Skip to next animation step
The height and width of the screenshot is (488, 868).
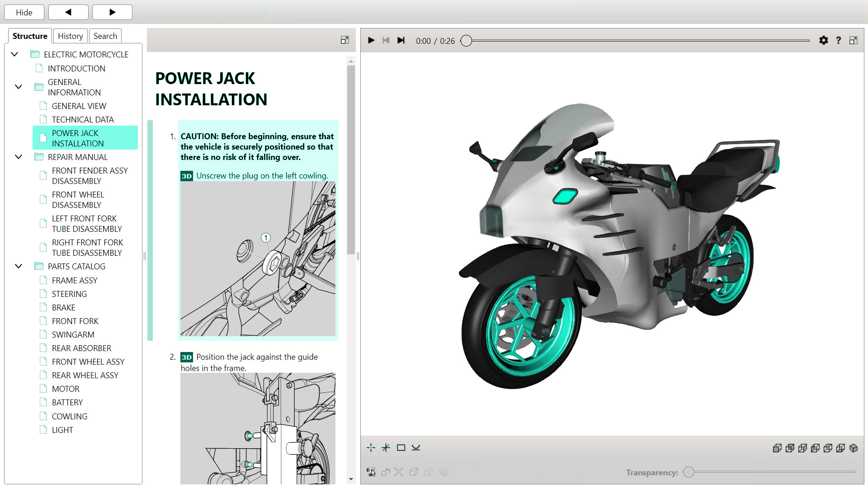[401, 40]
